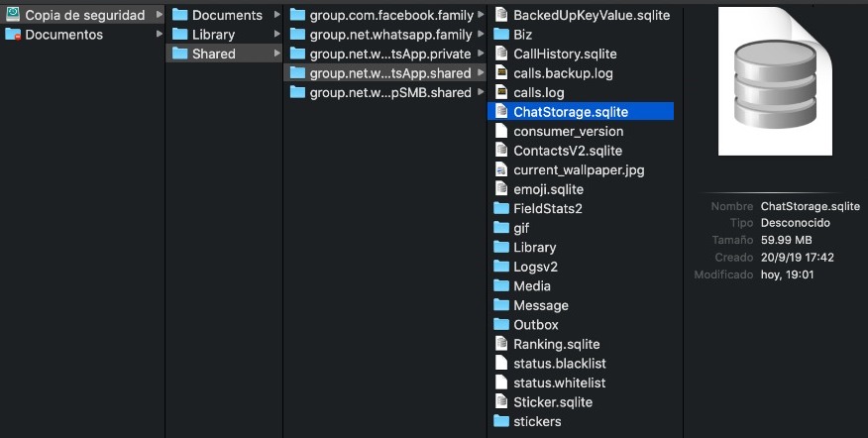Click the arrow beside Shared folder
The height and width of the screenshot is (438, 868).
[276, 54]
